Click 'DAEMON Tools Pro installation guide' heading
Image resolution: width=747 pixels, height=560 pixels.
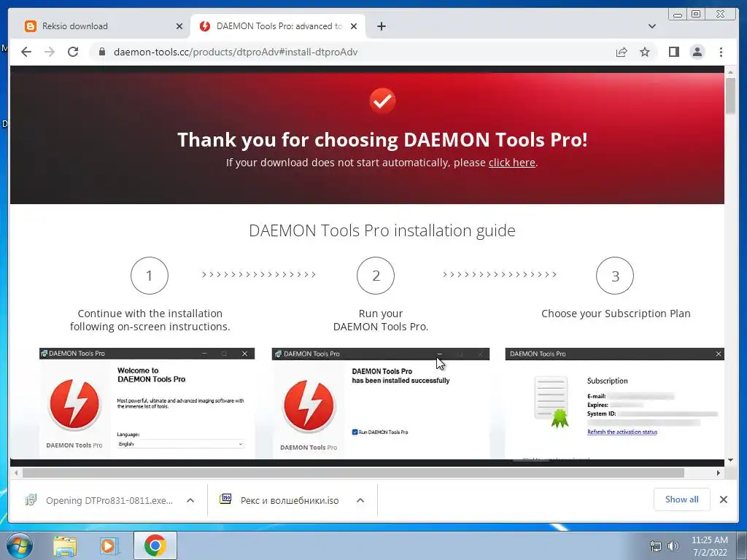[x=382, y=230]
